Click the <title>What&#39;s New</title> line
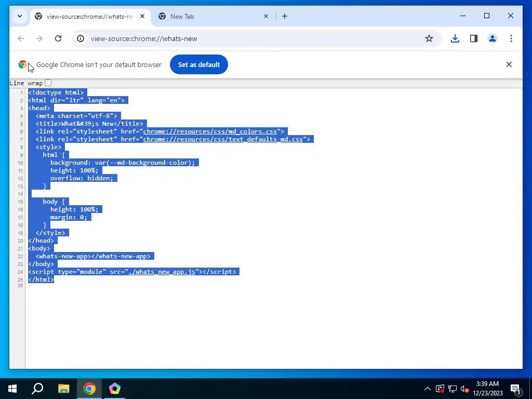532x399 pixels. tap(89, 124)
